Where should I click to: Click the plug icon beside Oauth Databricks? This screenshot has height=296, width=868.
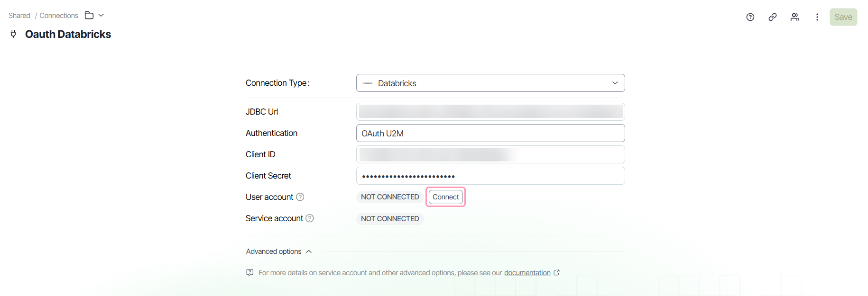tap(13, 34)
